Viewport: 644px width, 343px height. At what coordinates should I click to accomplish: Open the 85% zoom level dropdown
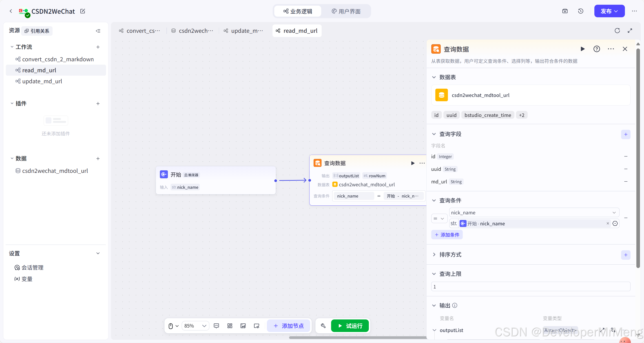pos(195,326)
